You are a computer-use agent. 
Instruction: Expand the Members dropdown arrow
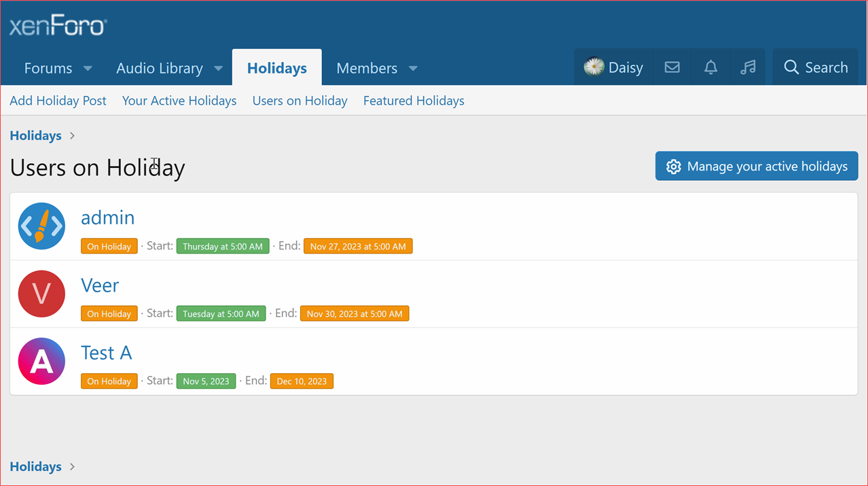(413, 68)
